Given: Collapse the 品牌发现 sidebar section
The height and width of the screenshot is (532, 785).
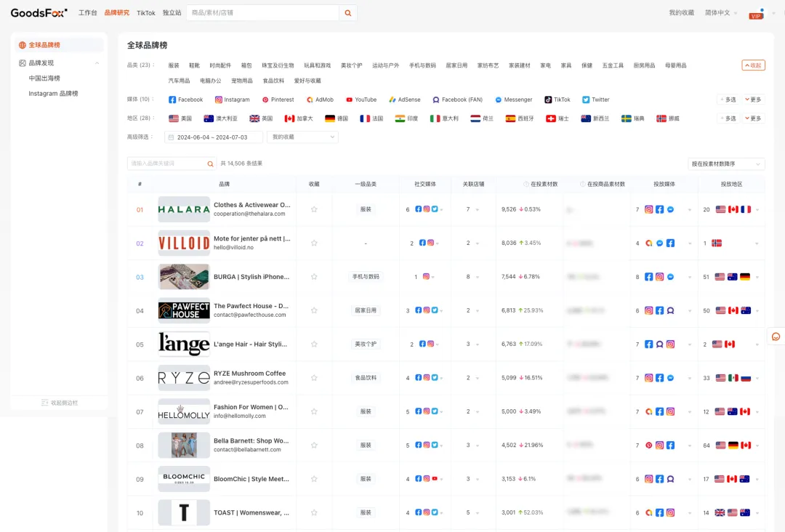Looking at the screenshot, I should (x=97, y=63).
